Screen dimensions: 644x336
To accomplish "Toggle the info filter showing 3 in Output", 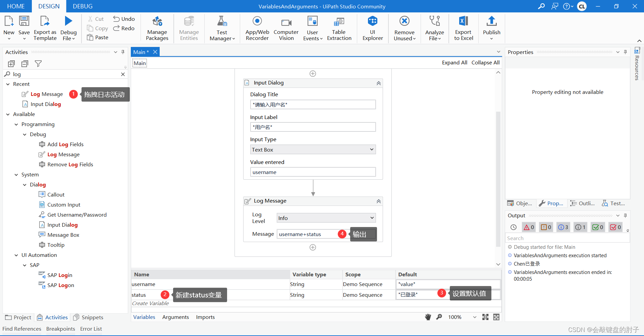I will [x=563, y=227].
